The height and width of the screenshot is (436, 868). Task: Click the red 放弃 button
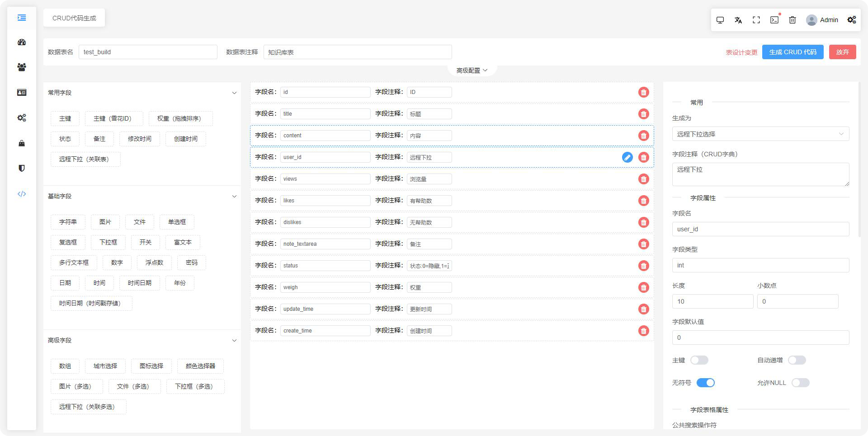pyautogui.click(x=842, y=52)
